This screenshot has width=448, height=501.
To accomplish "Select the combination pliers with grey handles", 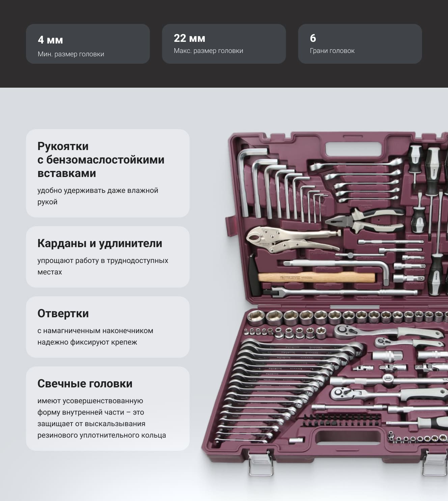I will pos(364,220).
